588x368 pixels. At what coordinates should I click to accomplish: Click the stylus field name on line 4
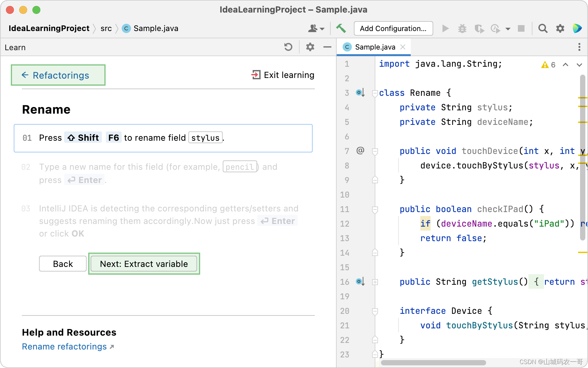click(x=492, y=107)
